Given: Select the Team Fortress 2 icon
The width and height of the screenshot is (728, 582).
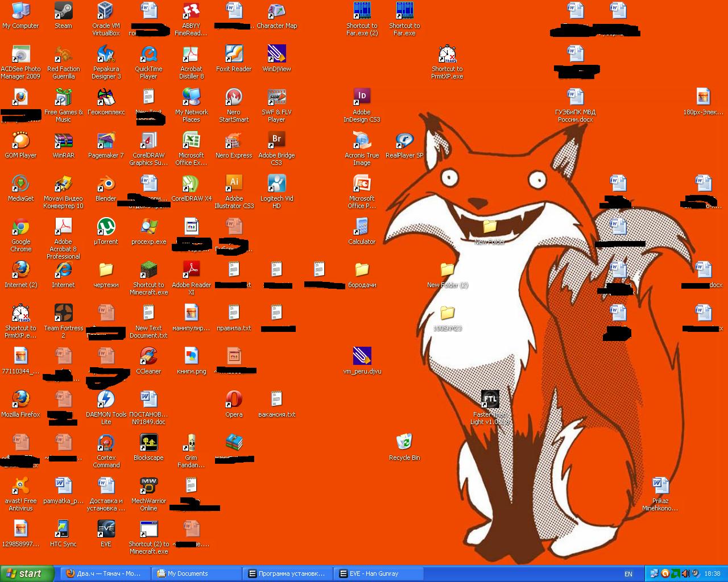Looking at the screenshot, I should point(63,322).
